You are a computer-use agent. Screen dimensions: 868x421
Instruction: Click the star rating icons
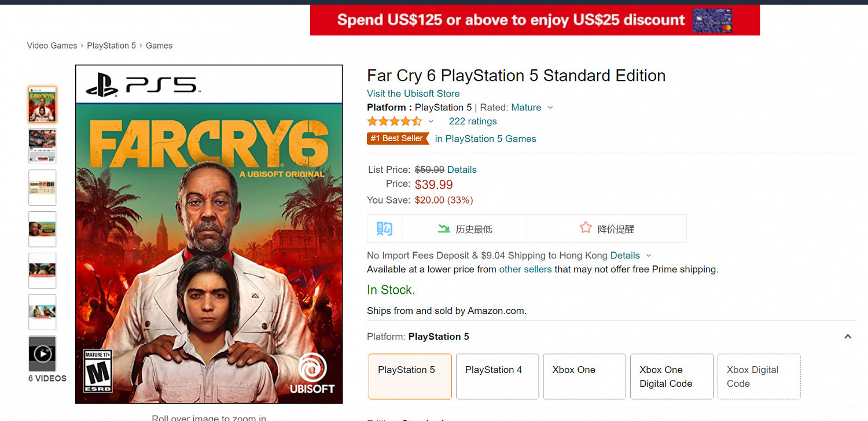(394, 121)
